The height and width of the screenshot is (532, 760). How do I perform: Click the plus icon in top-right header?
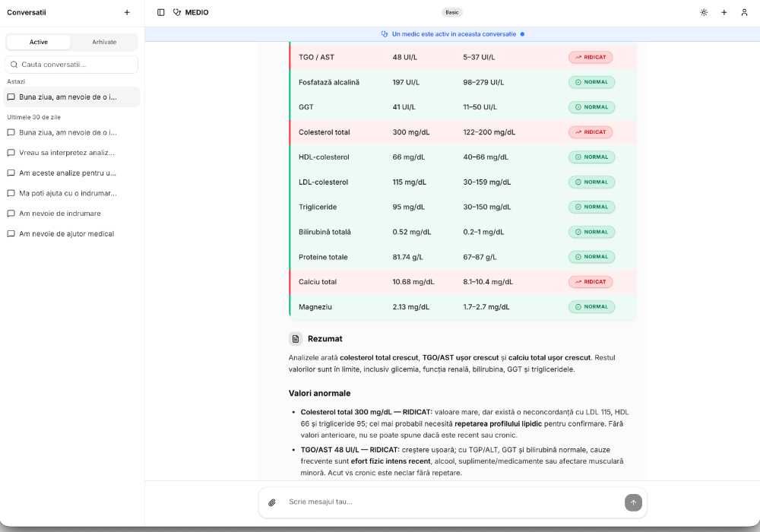click(x=724, y=13)
